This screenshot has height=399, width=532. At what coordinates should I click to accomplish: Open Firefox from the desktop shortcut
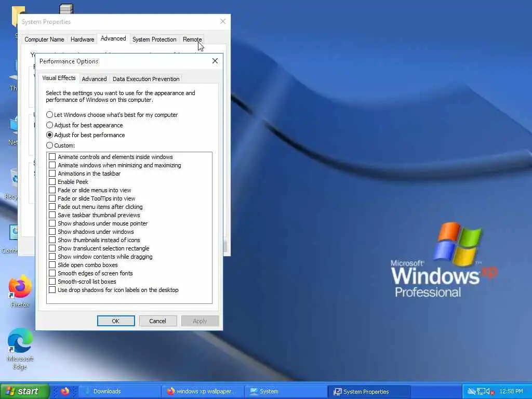click(20, 291)
